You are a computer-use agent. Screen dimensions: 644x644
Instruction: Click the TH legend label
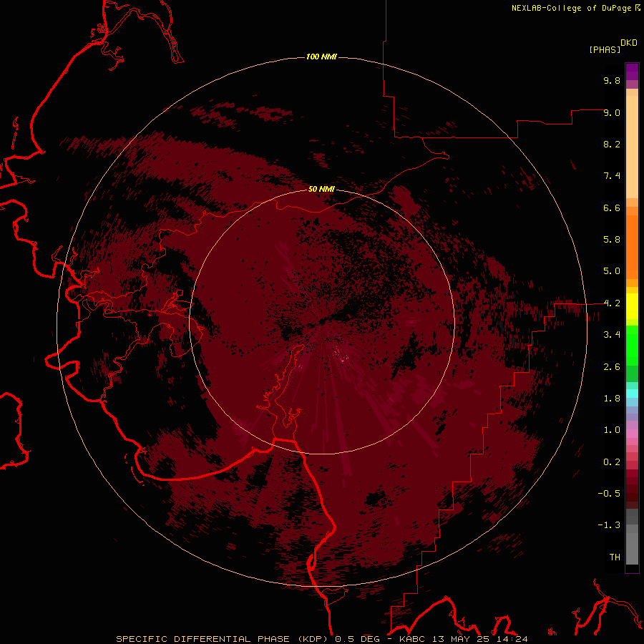point(615,557)
